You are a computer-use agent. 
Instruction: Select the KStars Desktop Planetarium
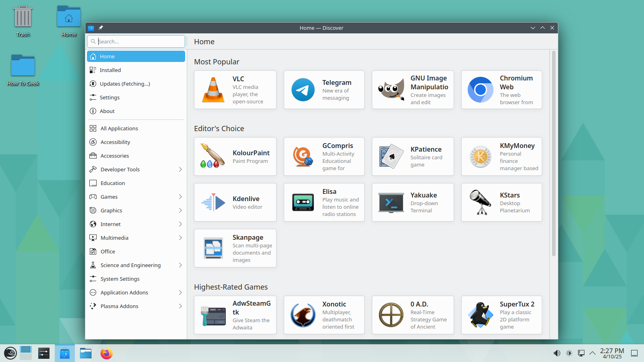[501, 202]
